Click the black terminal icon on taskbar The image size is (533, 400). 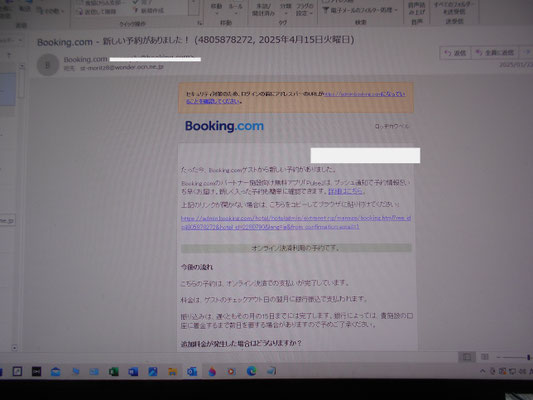tap(36, 371)
